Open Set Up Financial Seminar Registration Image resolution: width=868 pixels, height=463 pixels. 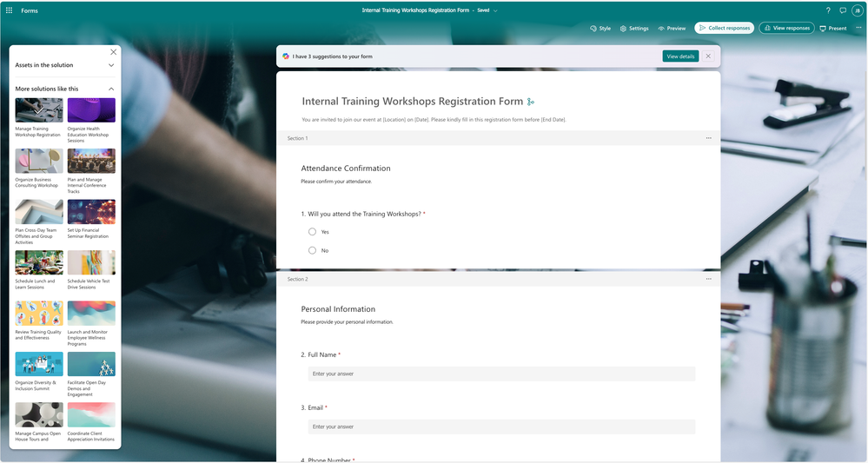tap(91, 220)
